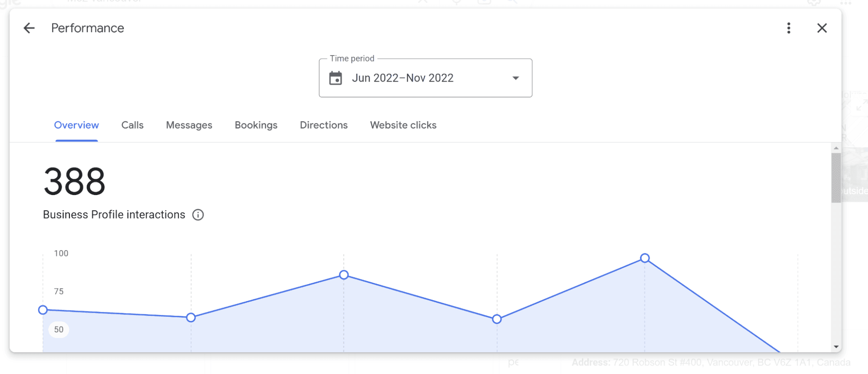The width and height of the screenshot is (868, 374).
Task: Open the three-dot more options menu
Action: 789,28
